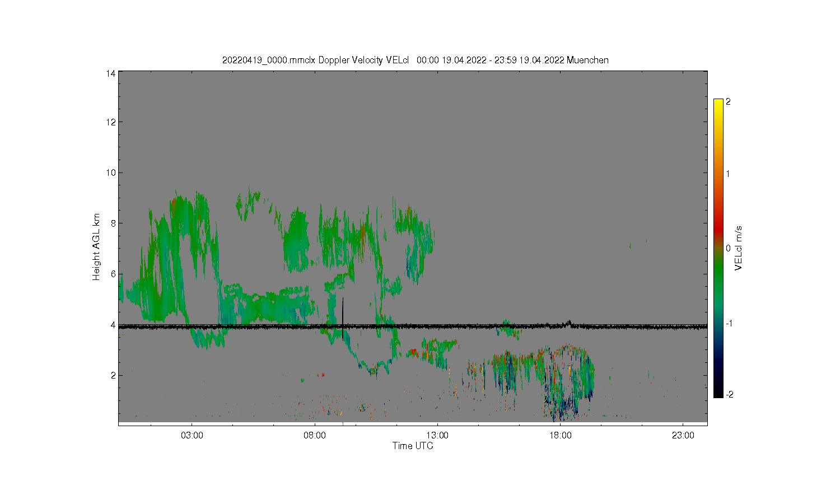840x504 pixels.
Task: Select the Time UTC axis label
Action: tap(413, 446)
